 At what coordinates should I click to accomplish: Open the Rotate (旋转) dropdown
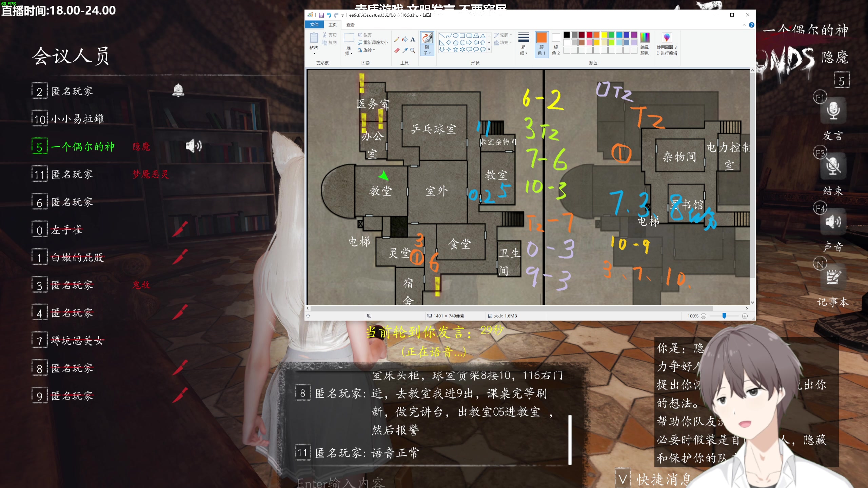pyautogui.click(x=367, y=50)
